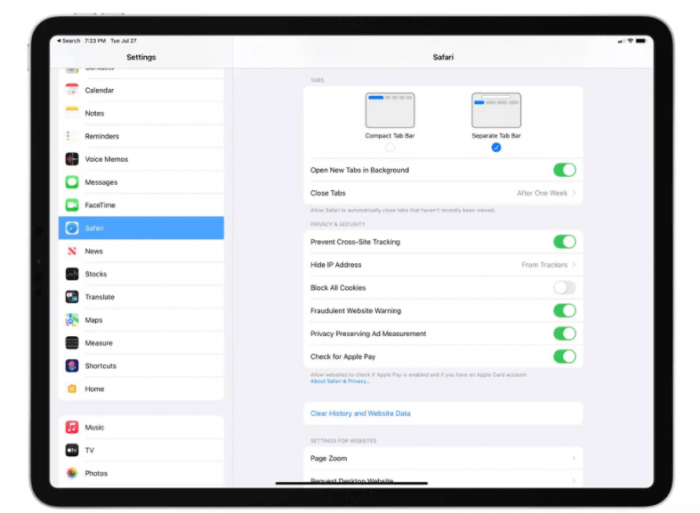Expand Page Zoom chevron

click(x=574, y=458)
